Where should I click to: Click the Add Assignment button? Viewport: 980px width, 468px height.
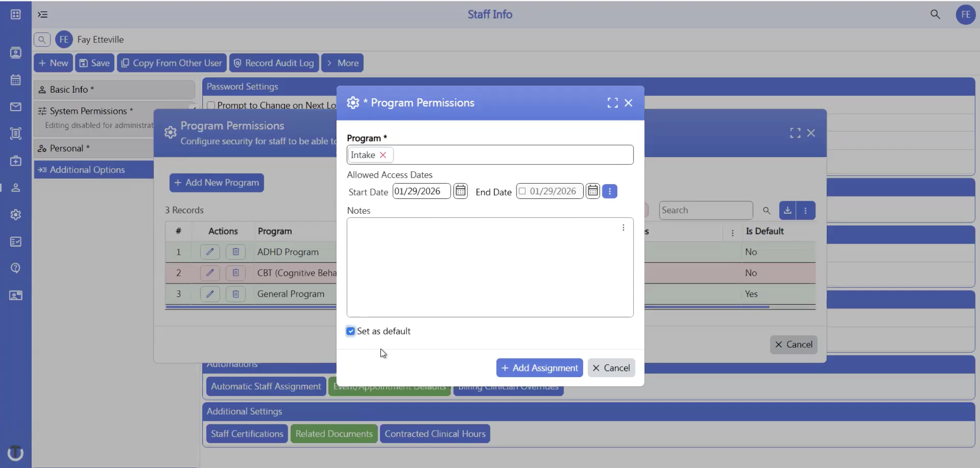coord(539,368)
